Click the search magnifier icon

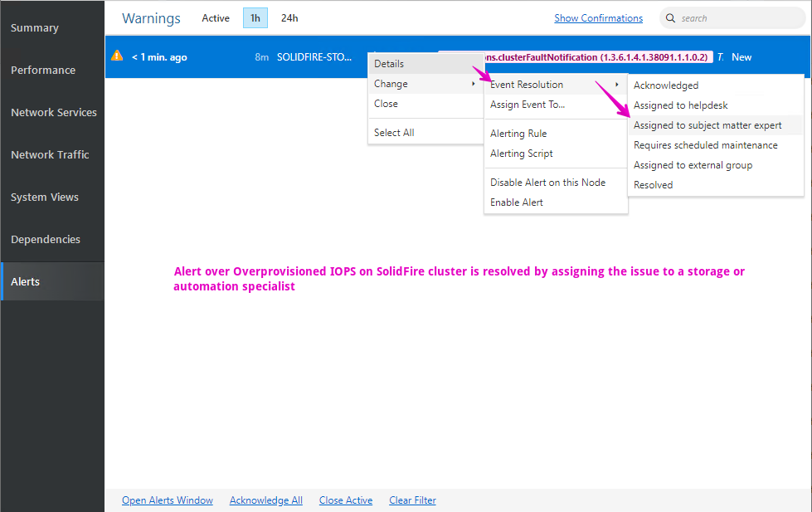coord(670,18)
